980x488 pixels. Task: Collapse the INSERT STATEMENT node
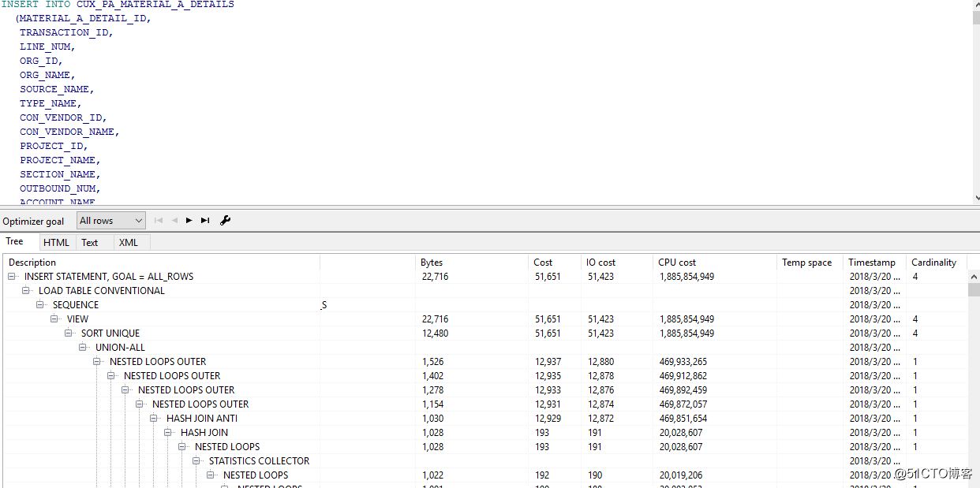12,277
